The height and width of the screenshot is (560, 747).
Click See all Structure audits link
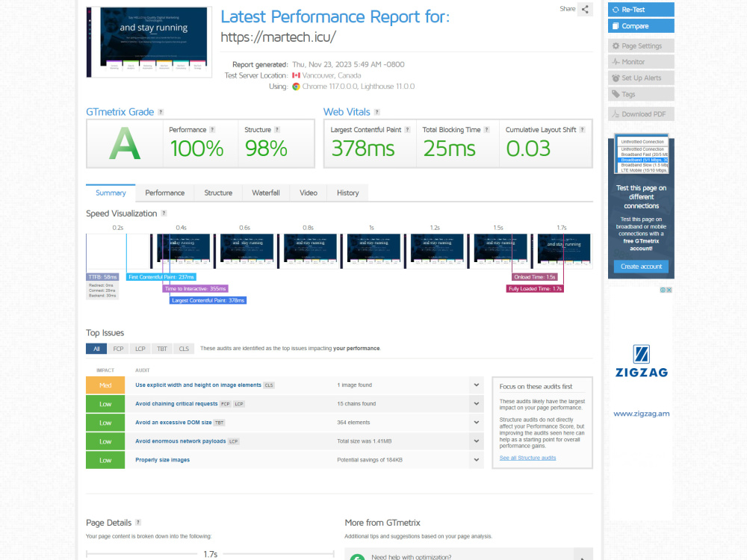coord(527,458)
